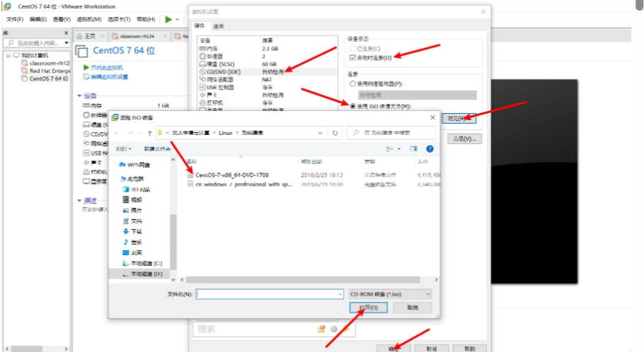Click the 取消 button at the bottom of the settings dialog
Screen dimensions: 644x352
[432, 348]
